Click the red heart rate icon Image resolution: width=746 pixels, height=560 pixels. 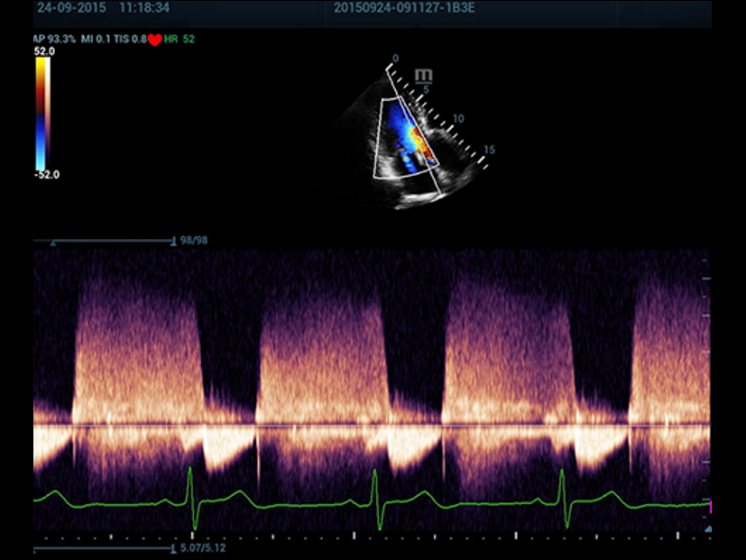(154, 40)
